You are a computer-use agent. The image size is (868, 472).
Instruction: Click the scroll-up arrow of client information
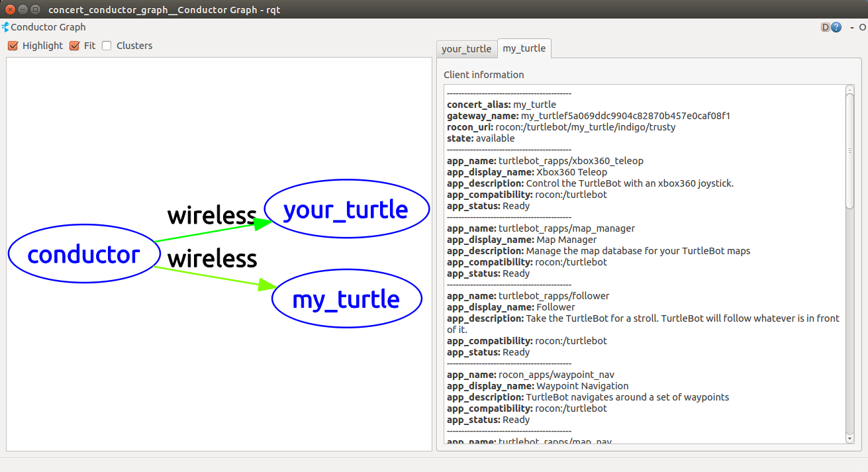point(849,89)
